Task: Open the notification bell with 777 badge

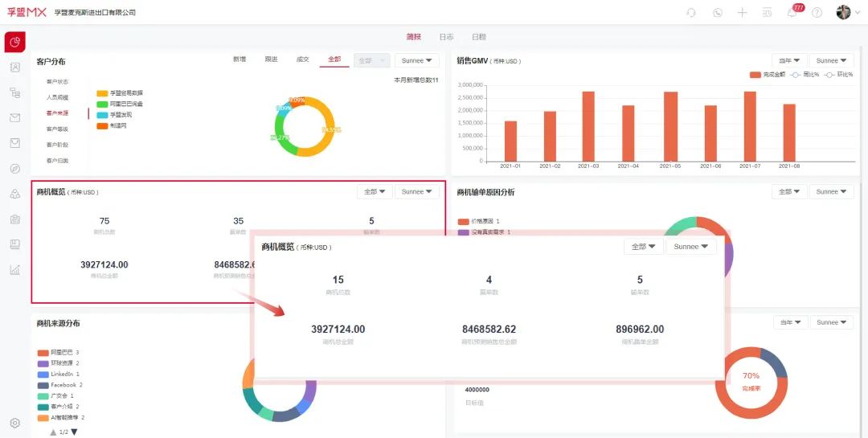Action: (x=793, y=11)
